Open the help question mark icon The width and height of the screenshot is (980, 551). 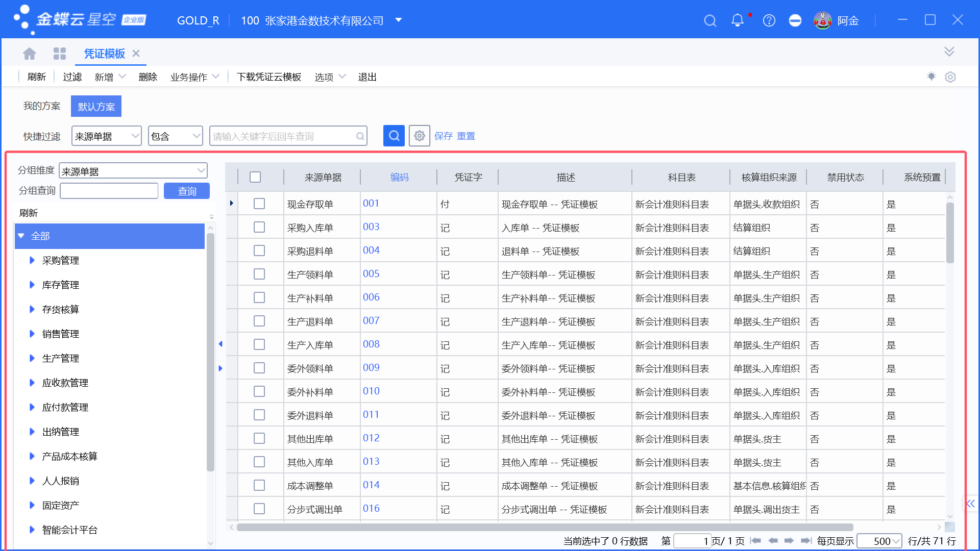769,20
